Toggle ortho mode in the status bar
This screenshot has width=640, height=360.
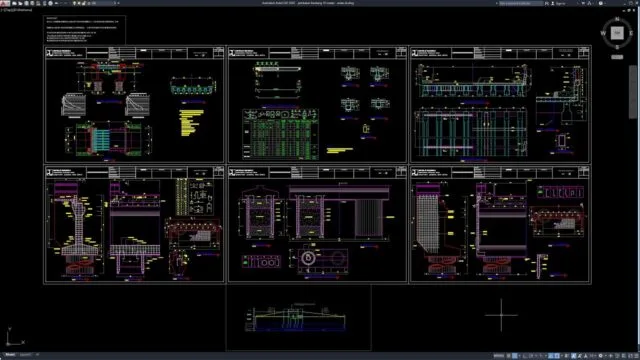click(525, 356)
